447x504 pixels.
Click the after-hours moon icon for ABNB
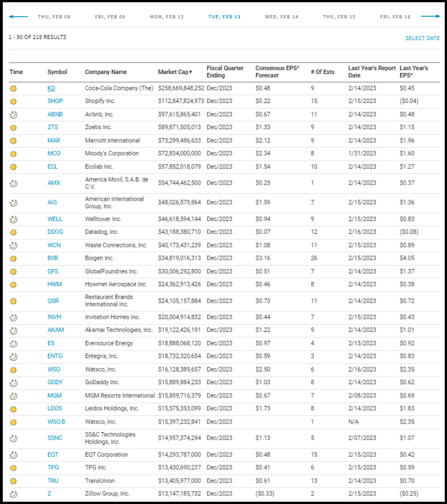click(13, 115)
